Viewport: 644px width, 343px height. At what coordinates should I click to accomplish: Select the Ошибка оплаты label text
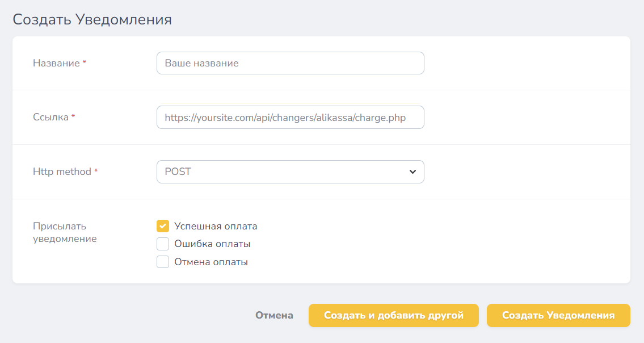[x=212, y=244]
